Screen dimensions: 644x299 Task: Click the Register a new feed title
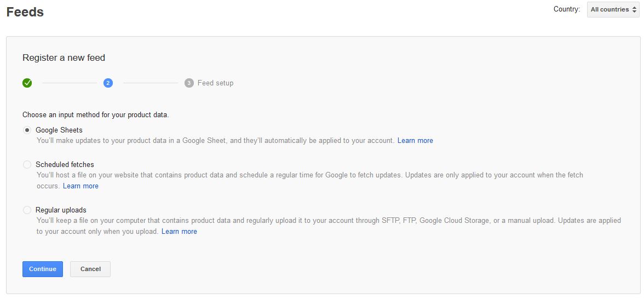[64, 58]
